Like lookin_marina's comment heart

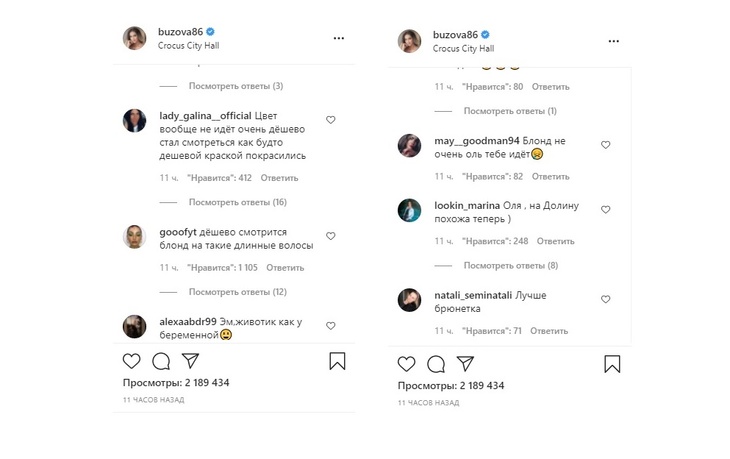point(605,209)
